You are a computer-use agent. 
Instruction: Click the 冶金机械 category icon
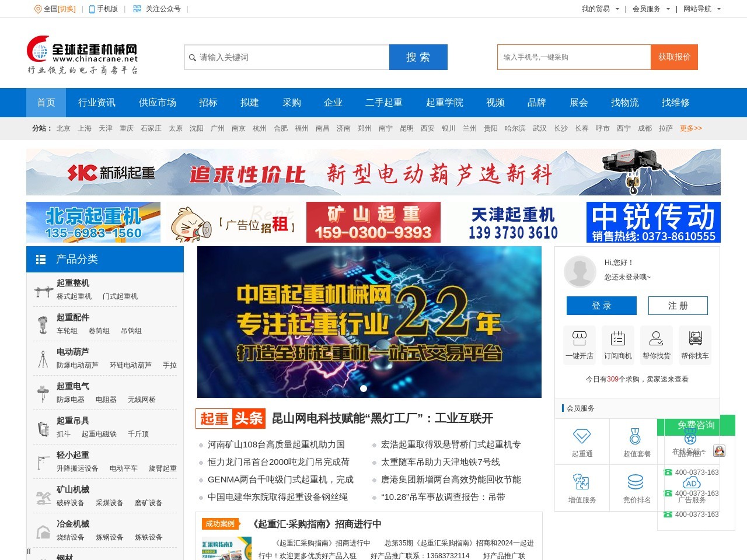(43, 531)
